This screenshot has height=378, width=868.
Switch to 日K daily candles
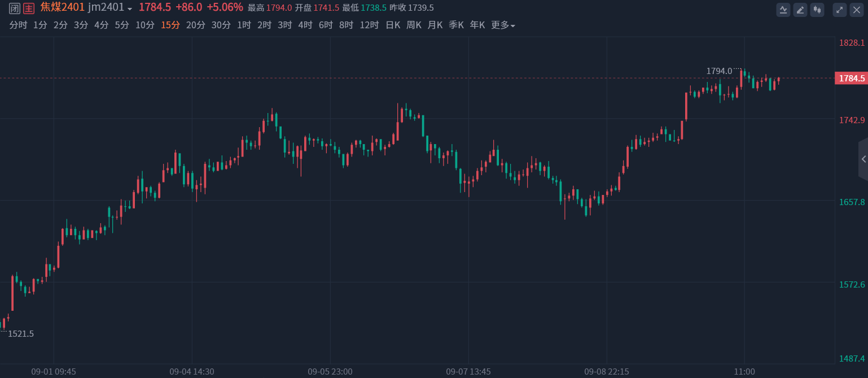point(392,25)
